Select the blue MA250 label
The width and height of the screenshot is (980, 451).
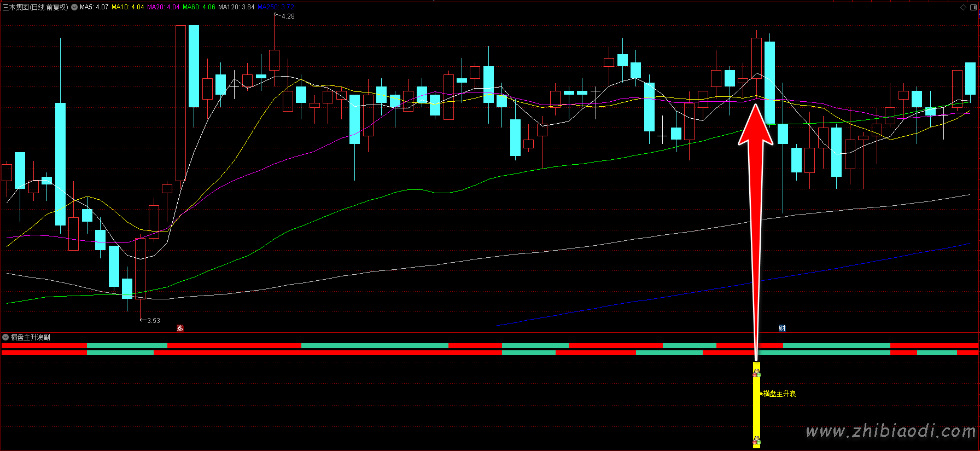276,7
